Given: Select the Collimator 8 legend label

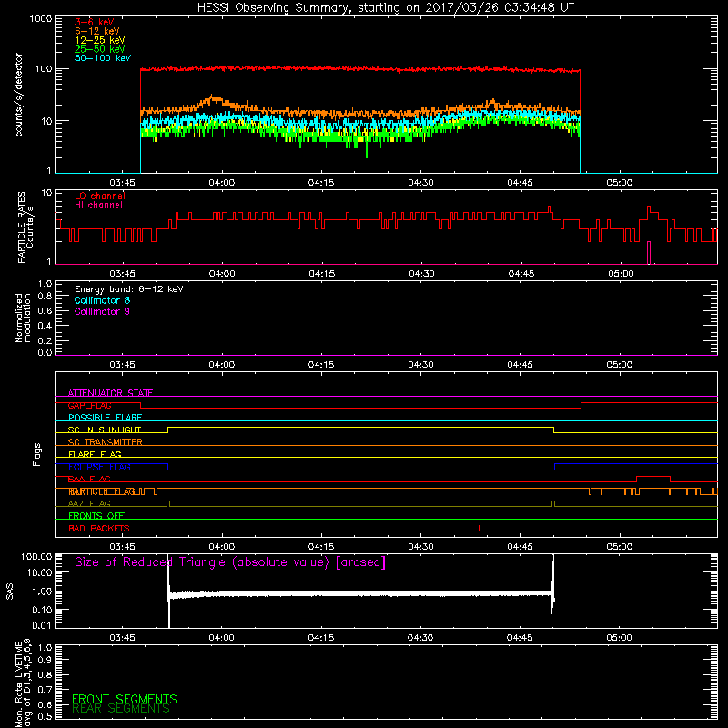Looking at the screenshot, I should point(102,300).
